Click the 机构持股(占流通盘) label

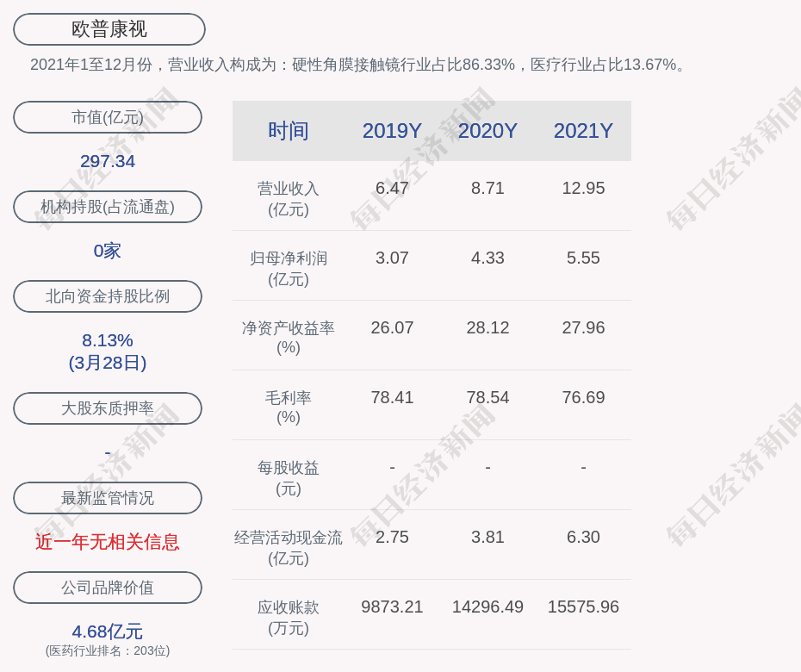click(108, 207)
